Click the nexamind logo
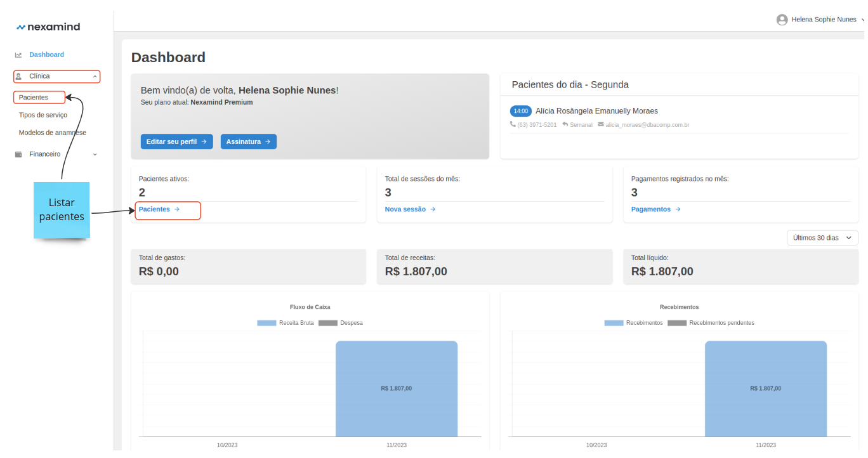Image resolution: width=868 pixels, height=458 pixels. (x=48, y=27)
